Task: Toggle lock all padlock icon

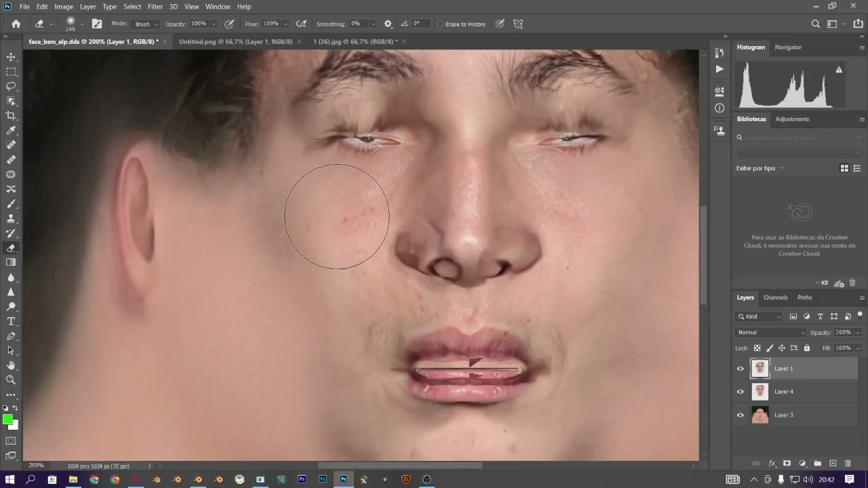Action: pos(806,348)
